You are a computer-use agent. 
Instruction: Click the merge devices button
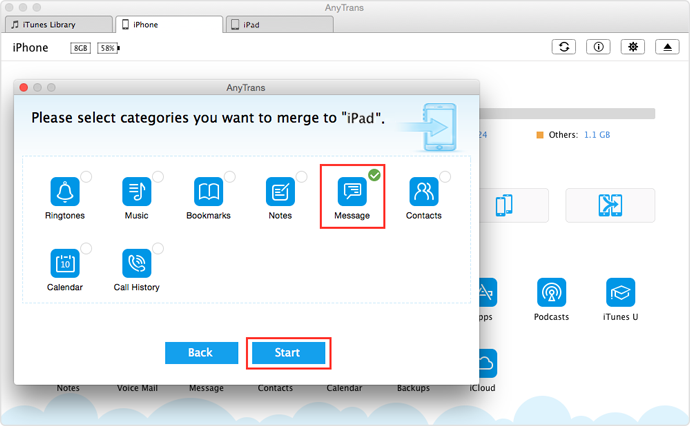pyautogui.click(x=610, y=206)
